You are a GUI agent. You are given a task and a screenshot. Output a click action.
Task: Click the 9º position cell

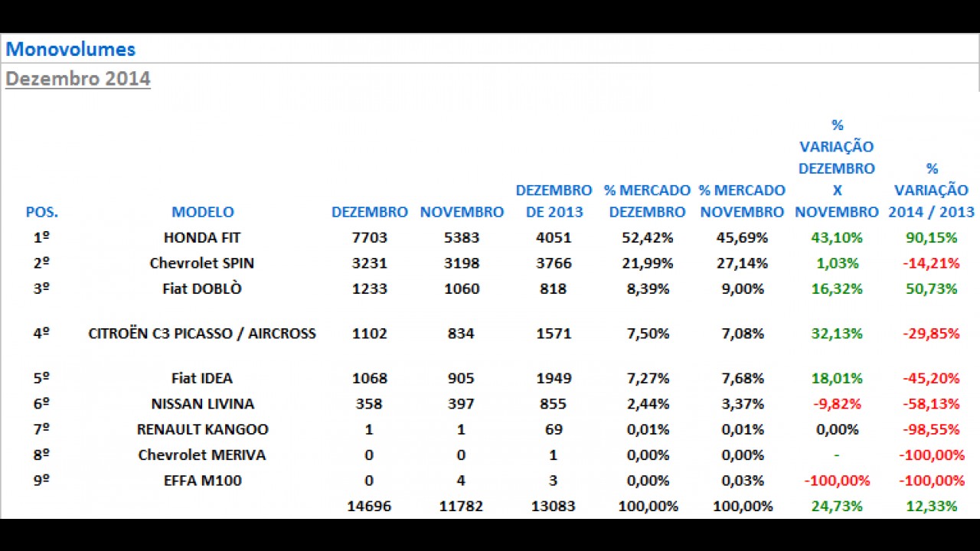click(42, 481)
